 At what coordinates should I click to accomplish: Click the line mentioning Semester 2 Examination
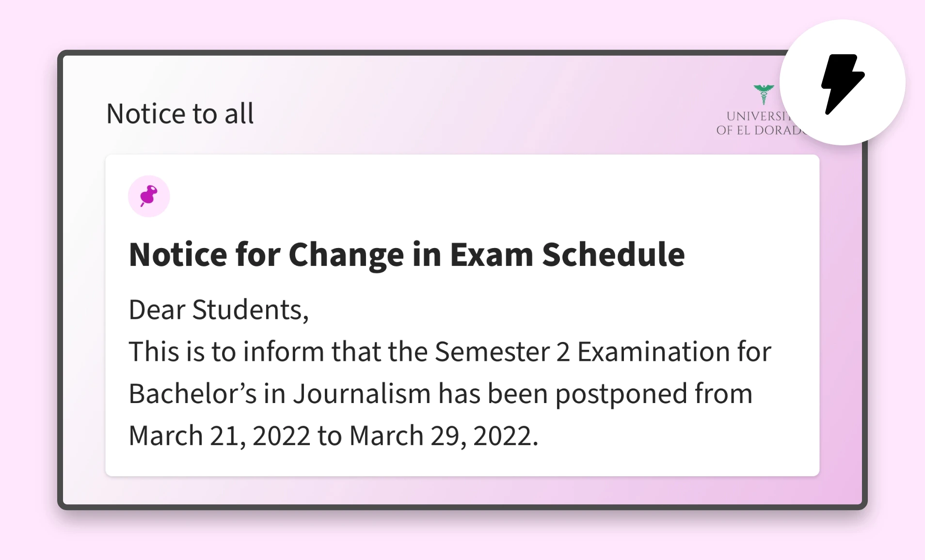click(x=450, y=352)
